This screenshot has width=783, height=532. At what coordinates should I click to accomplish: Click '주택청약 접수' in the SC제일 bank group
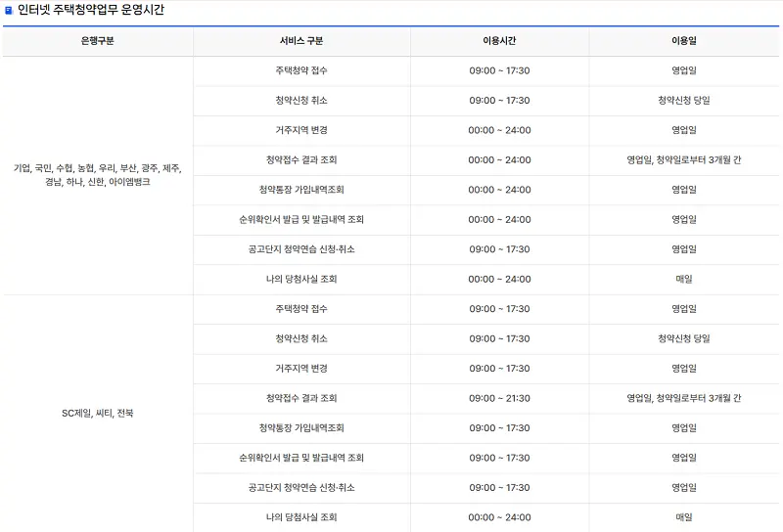301,309
